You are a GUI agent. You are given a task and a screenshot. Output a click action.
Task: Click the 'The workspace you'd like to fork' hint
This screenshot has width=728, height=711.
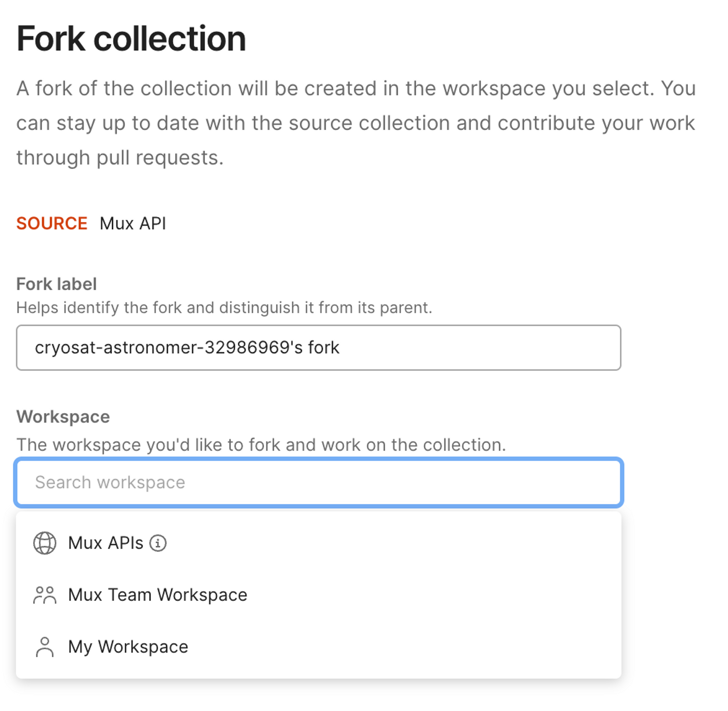click(x=261, y=445)
